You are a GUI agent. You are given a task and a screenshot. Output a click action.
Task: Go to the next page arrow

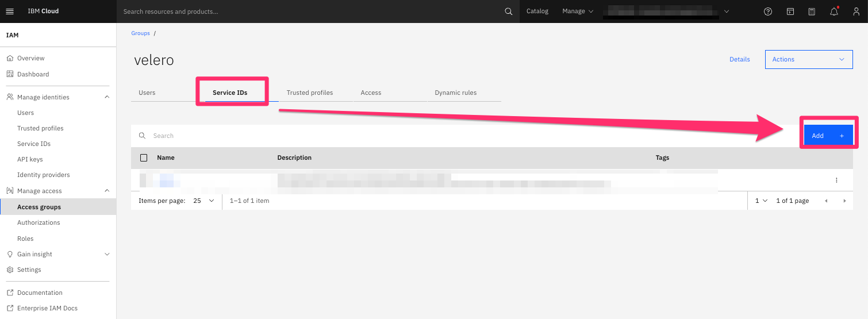[844, 201]
